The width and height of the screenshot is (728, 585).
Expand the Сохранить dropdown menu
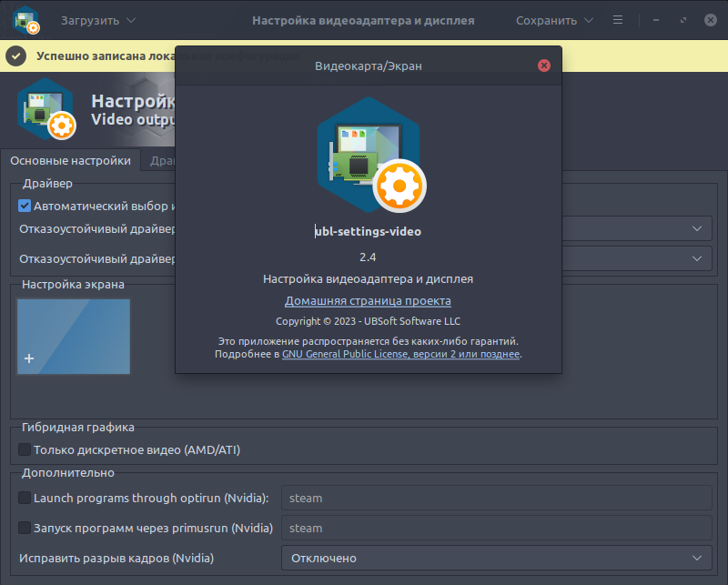coord(554,20)
